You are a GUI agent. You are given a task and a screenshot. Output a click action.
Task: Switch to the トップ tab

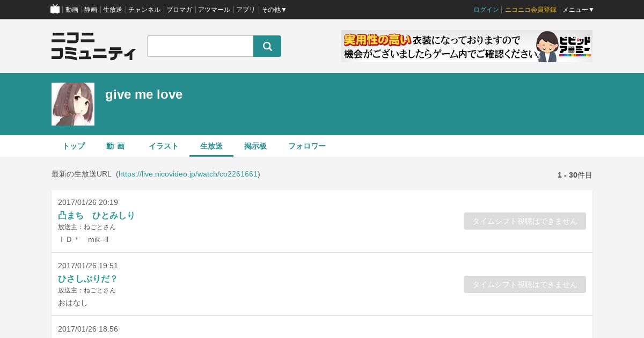pyautogui.click(x=74, y=146)
